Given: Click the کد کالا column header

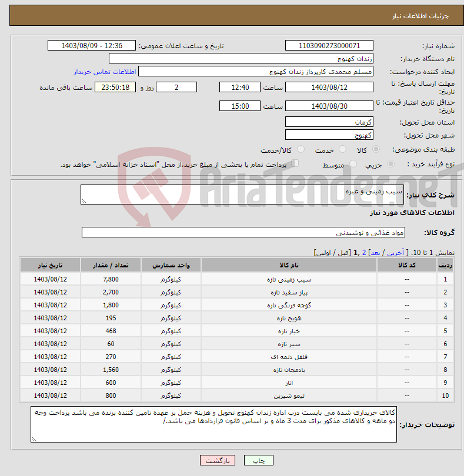Looking at the screenshot, I should click(x=407, y=265).
